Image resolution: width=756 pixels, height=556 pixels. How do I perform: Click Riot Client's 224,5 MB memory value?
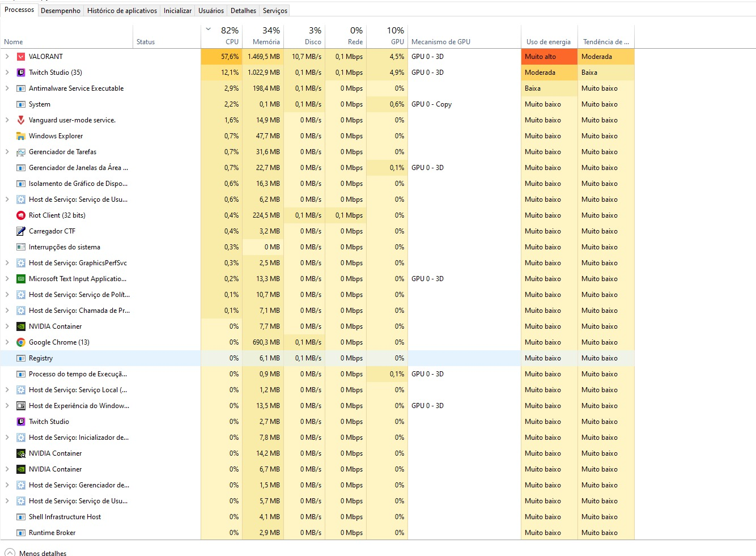click(x=263, y=215)
